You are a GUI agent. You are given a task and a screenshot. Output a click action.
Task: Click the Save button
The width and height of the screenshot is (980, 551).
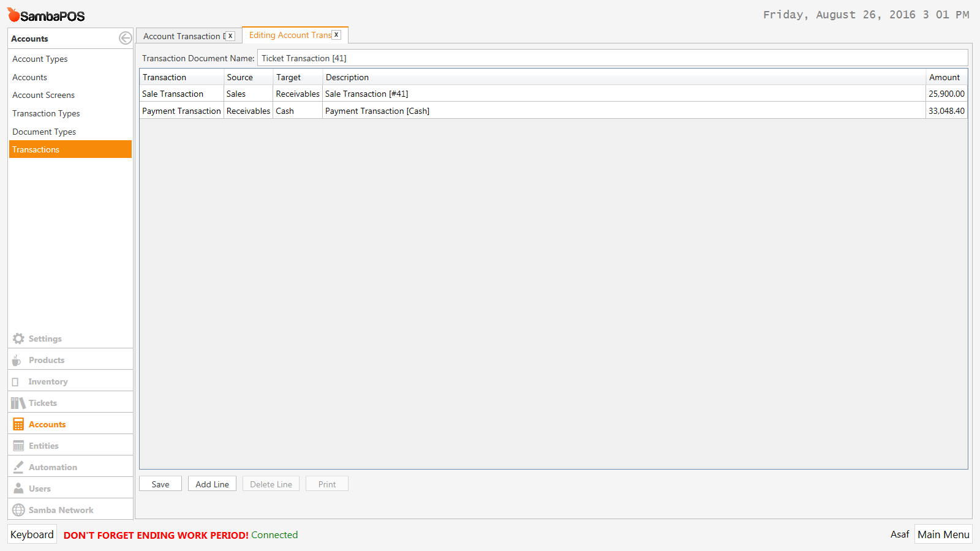(x=160, y=484)
